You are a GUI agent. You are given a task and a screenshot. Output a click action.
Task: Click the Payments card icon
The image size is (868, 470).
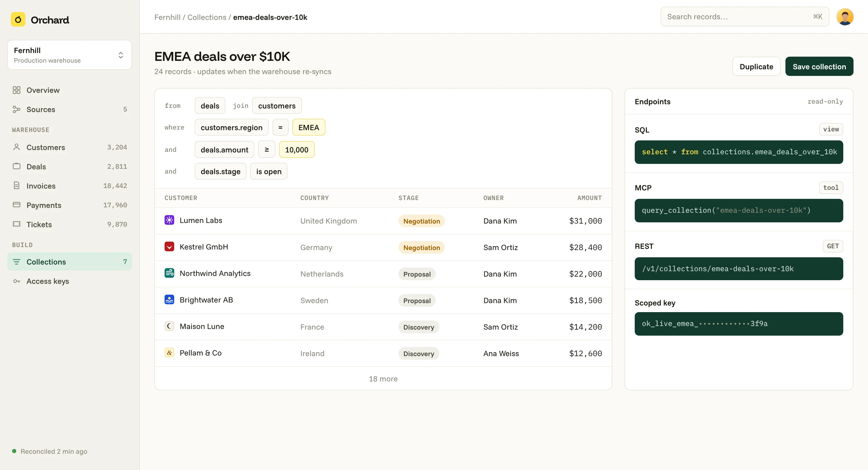17,205
